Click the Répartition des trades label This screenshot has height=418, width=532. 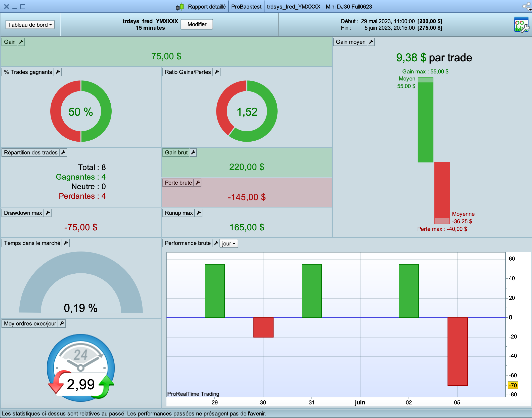31,152
